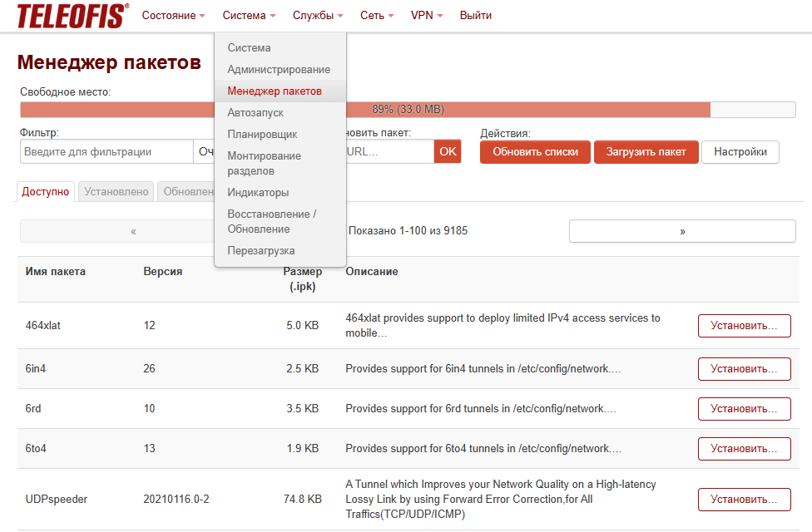Screen dimensions: 812x532
Task: Click the TELEOFIS logo
Action: [x=73, y=16]
